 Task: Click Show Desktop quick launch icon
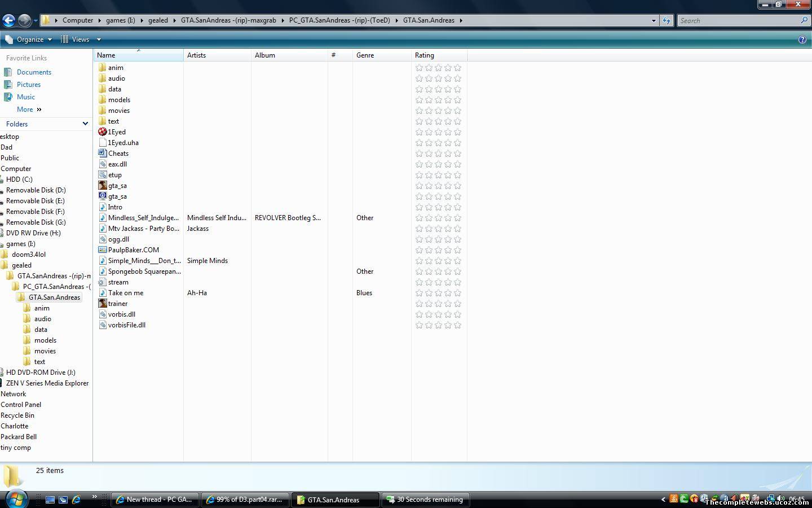click(x=50, y=500)
